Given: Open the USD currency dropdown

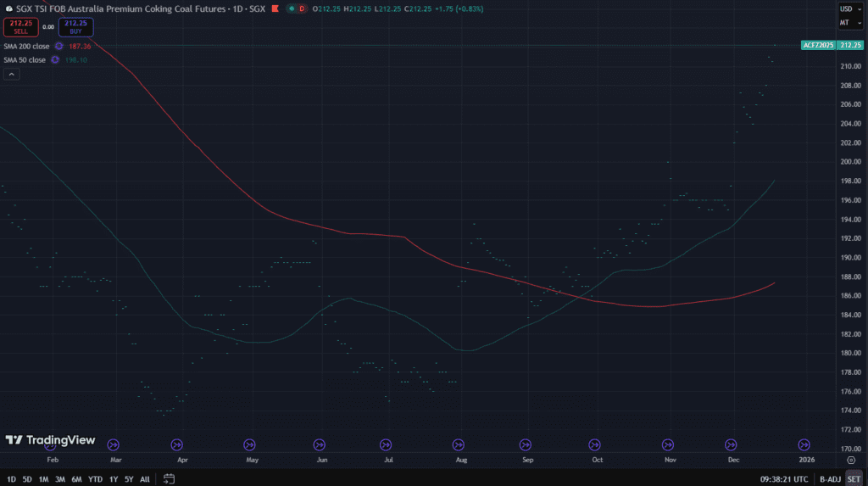Looking at the screenshot, I should (x=846, y=8).
